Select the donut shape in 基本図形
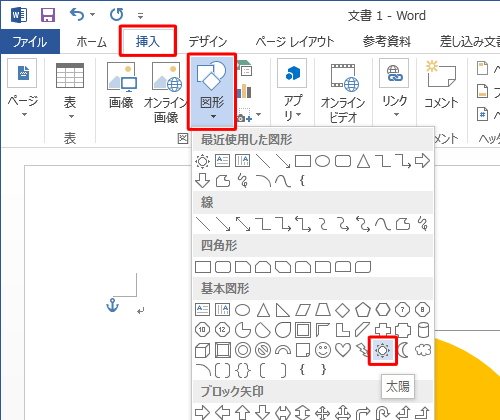This screenshot has width=500, height=420. tap(243, 350)
